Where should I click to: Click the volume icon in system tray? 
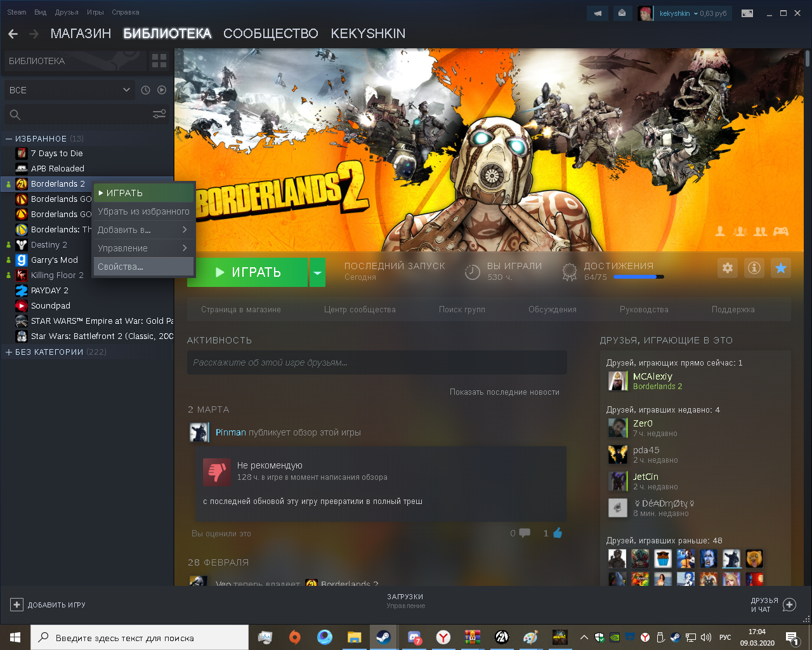point(706,637)
